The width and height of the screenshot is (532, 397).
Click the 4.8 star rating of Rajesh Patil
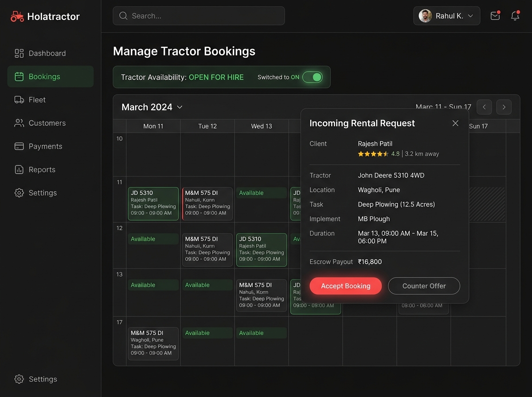point(379,154)
